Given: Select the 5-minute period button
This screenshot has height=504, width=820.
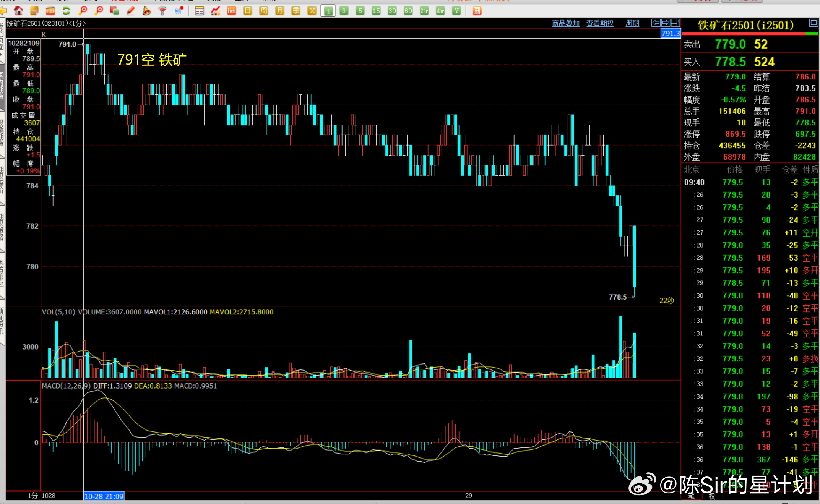Looking at the screenshot, I should [360, 11].
